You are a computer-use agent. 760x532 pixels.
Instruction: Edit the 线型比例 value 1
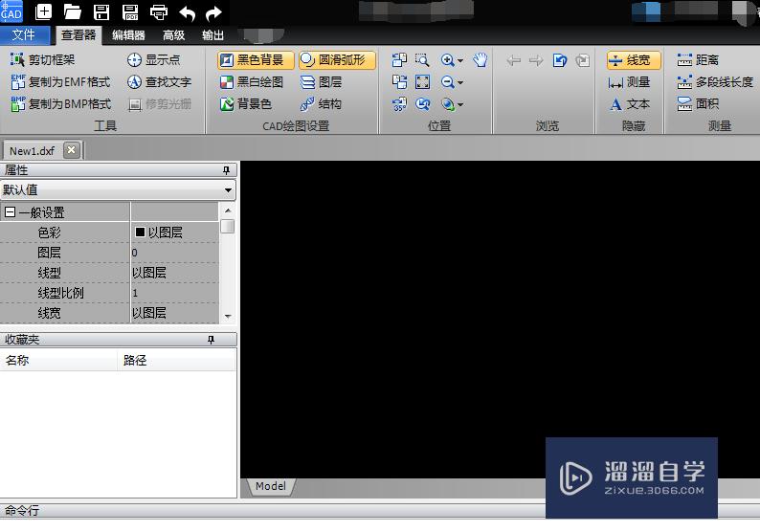coord(174,293)
